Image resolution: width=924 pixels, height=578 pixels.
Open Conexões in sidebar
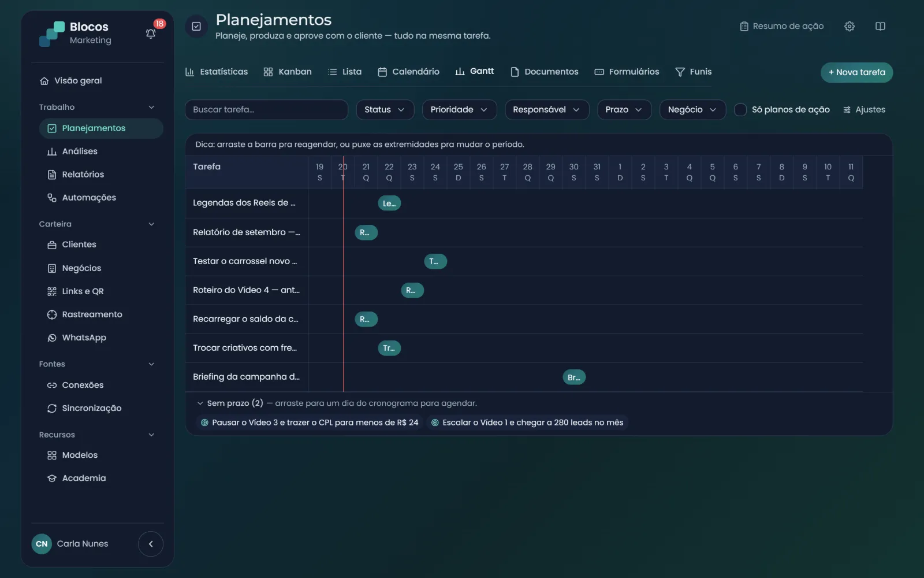[x=101, y=385]
